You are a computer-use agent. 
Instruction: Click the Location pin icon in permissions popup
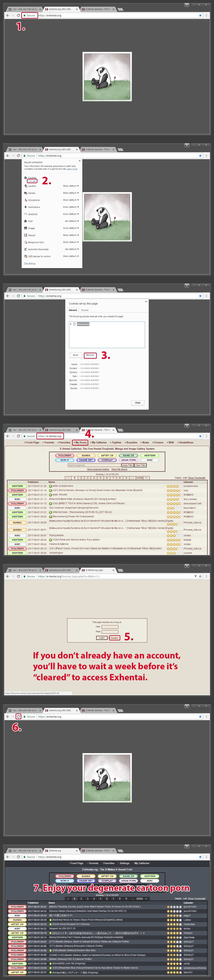[x=25, y=186]
